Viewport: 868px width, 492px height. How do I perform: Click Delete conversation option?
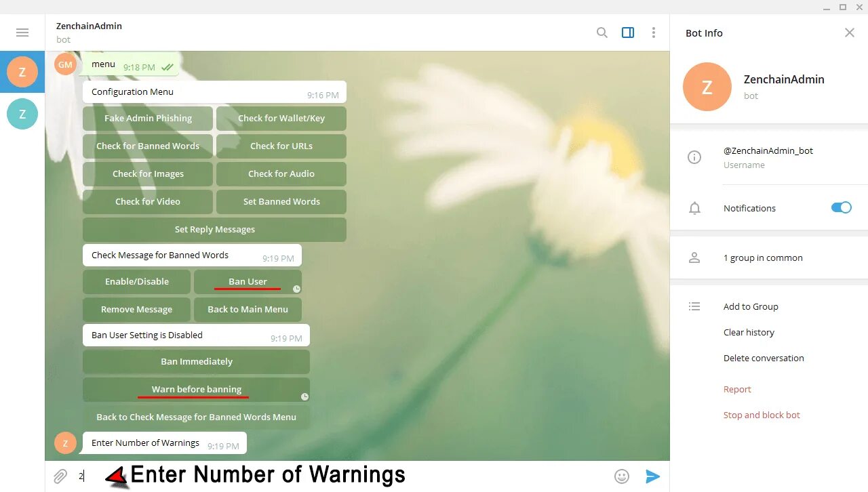point(764,358)
